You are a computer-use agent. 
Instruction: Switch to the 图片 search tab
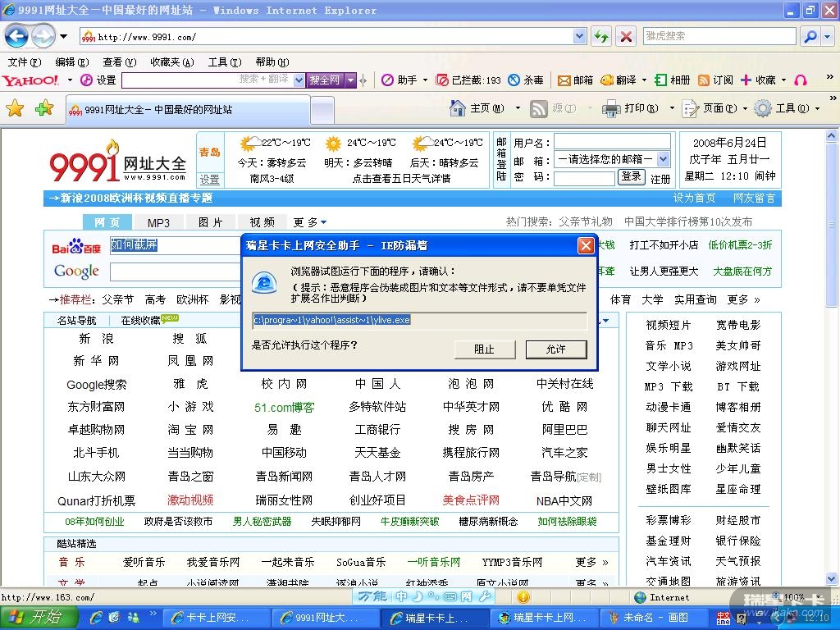click(211, 222)
